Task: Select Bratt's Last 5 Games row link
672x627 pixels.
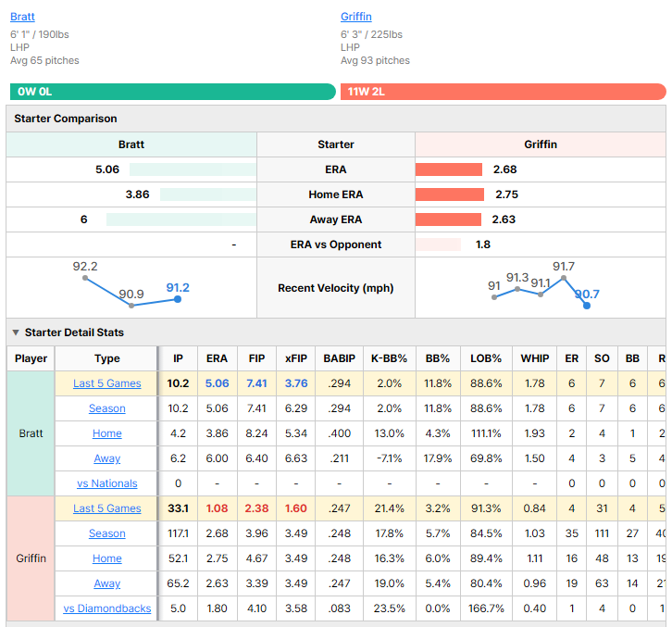Action: [106, 383]
